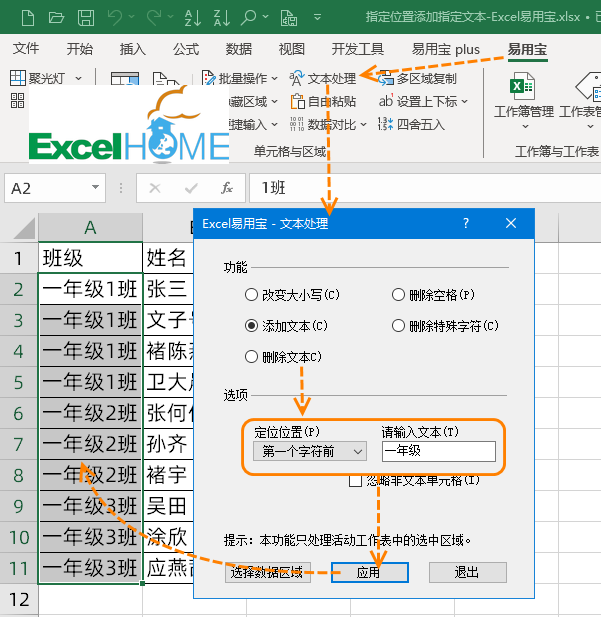Click the 退出 exit button
The width and height of the screenshot is (601, 617).
(x=468, y=573)
